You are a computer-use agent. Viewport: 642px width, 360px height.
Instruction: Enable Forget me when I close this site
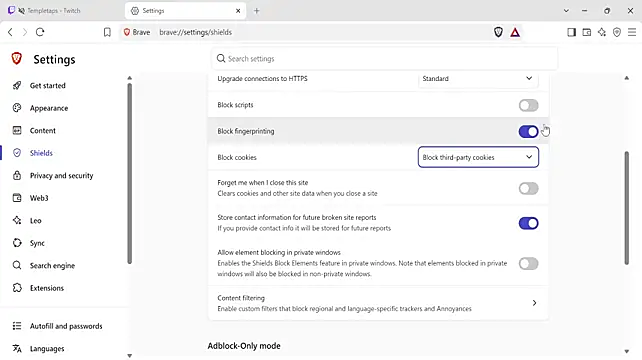pyautogui.click(x=528, y=188)
